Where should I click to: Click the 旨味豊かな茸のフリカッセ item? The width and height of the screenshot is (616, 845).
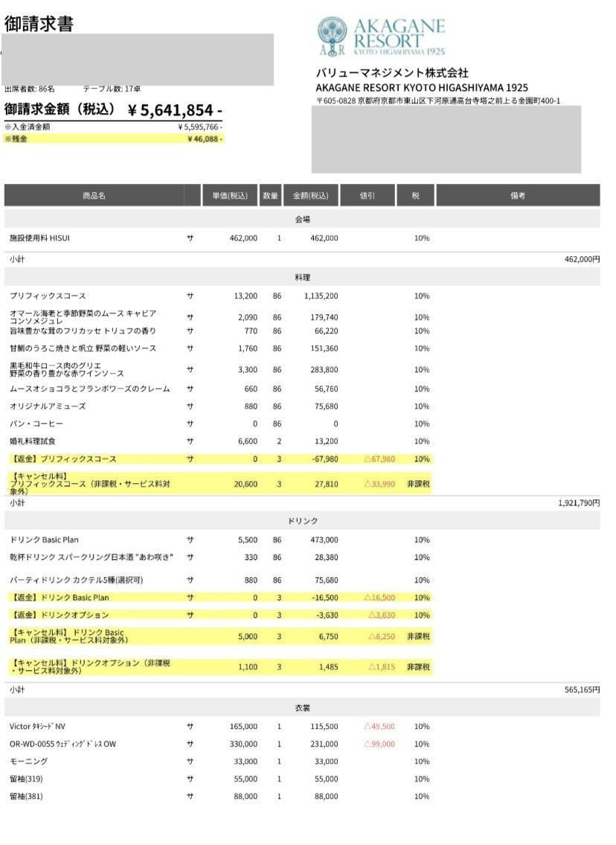pos(83,331)
